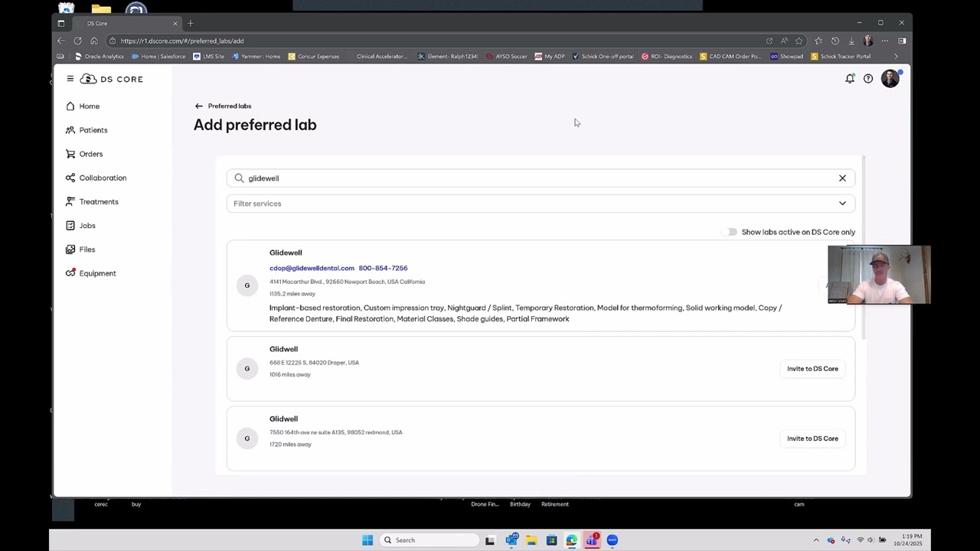The width and height of the screenshot is (980, 551).
Task: Open Showpad bookmark
Action: [787, 56]
